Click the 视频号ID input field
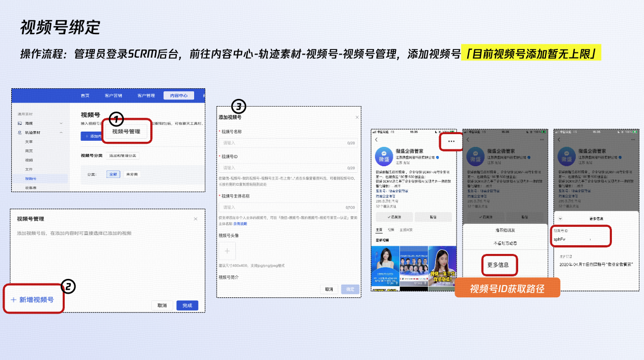Image resolution: width=644 pixels, height=360 pixels. (x=288, y=167)
